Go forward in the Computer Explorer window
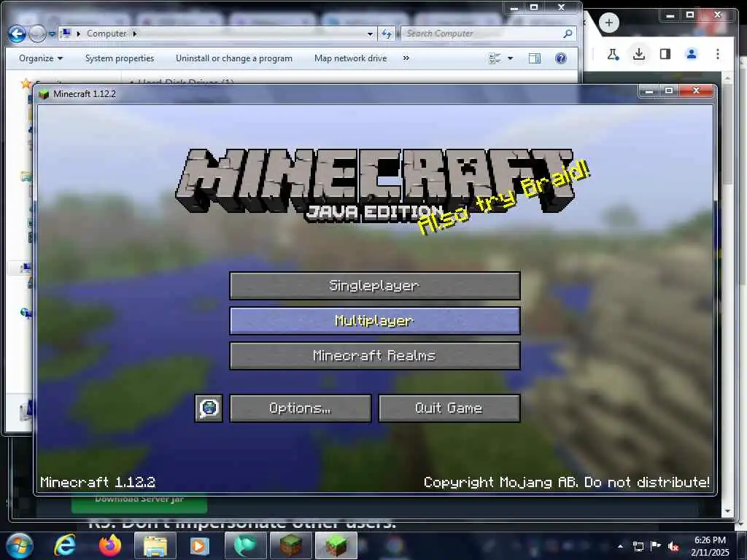Image resolution: width=747 pixels, height=560 pixels. [x=36, y=34]
